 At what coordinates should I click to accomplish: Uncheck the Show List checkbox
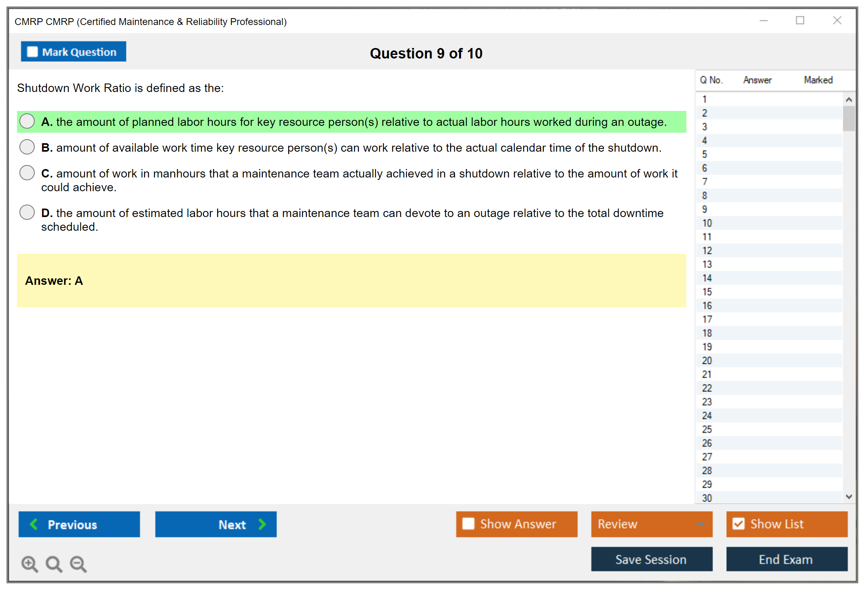click(x=738, y=524)
